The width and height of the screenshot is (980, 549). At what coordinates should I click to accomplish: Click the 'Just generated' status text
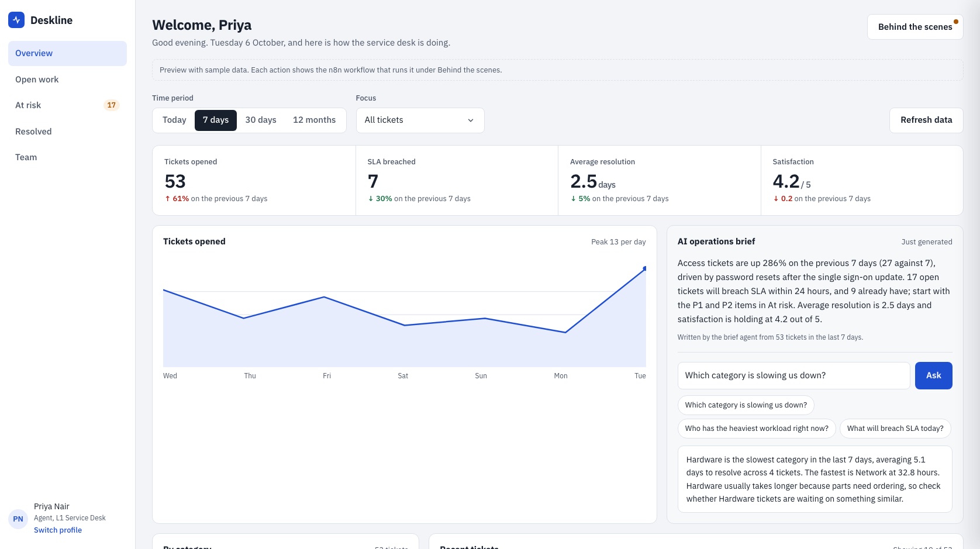[x=926, y=242]
